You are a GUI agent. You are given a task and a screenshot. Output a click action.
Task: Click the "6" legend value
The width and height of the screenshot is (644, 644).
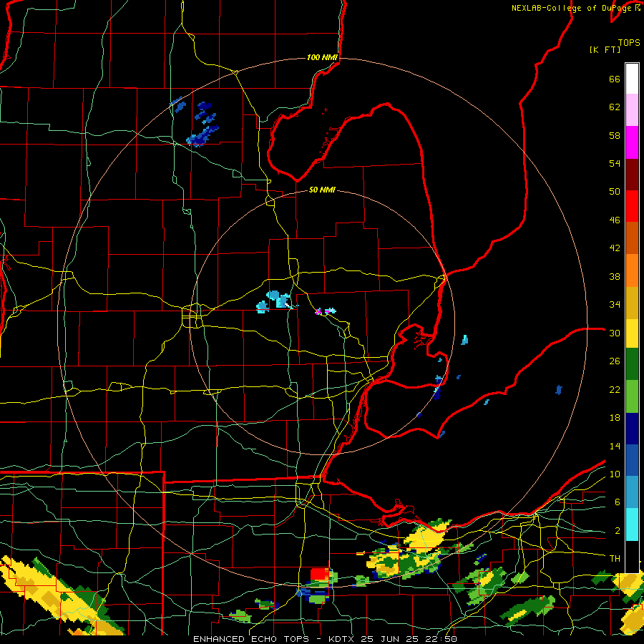tap(618, 502)
